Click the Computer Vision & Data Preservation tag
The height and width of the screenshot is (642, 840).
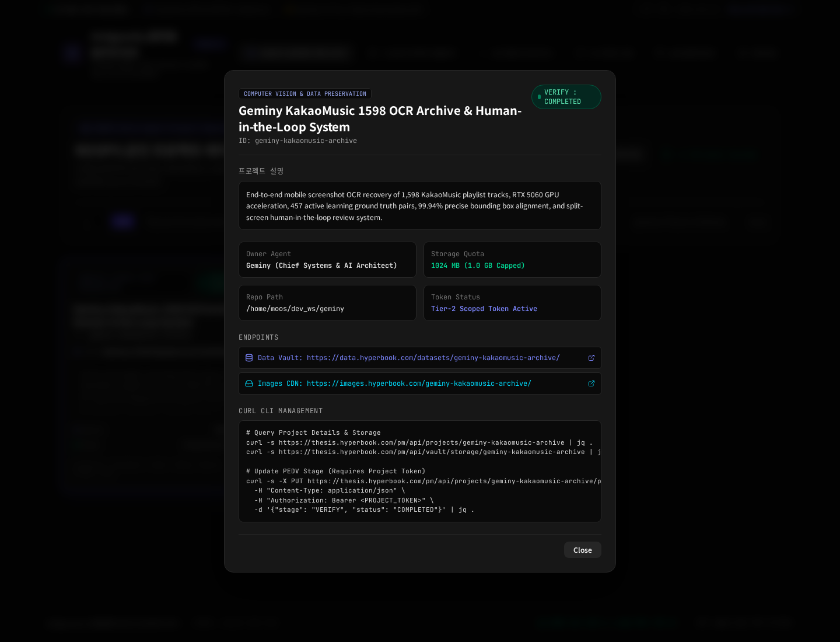pos(305,93)
